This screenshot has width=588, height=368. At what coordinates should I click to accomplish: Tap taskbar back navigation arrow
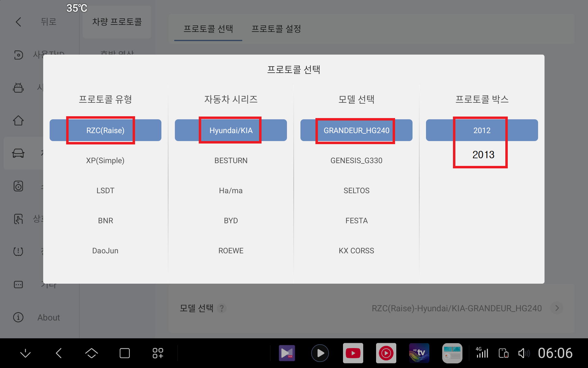(59, 353)
